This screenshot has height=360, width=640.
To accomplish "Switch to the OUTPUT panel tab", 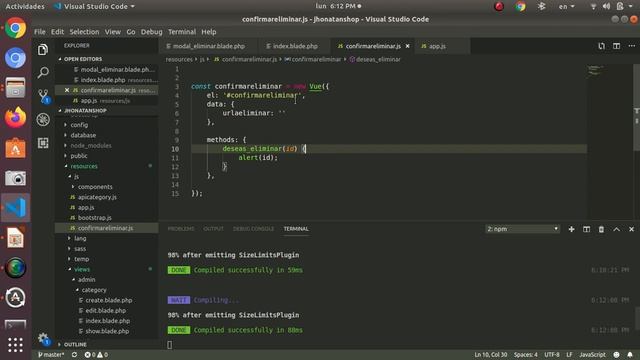I will click(213, 229).
